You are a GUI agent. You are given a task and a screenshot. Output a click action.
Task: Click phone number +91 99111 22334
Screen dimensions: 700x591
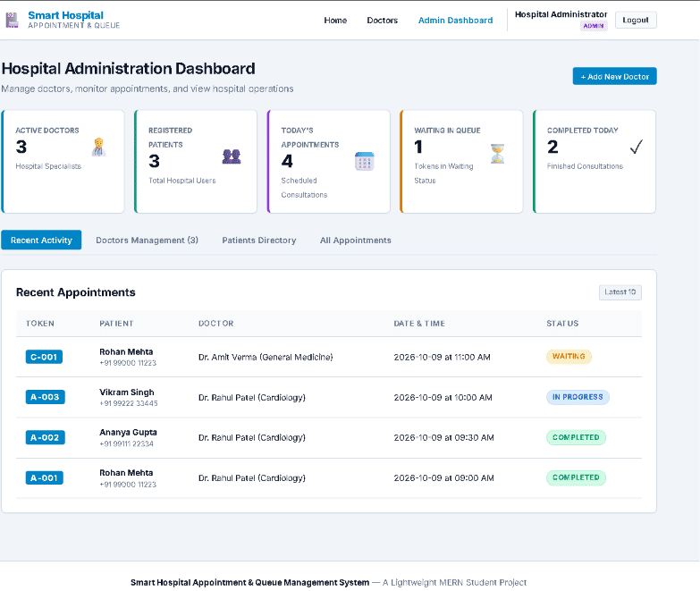coord(126,443)
